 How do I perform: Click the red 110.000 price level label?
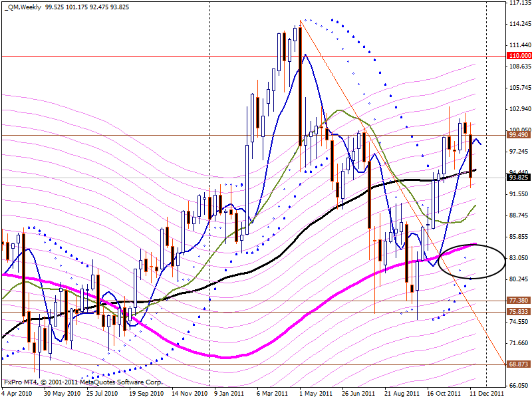click(x=519, y=56)
